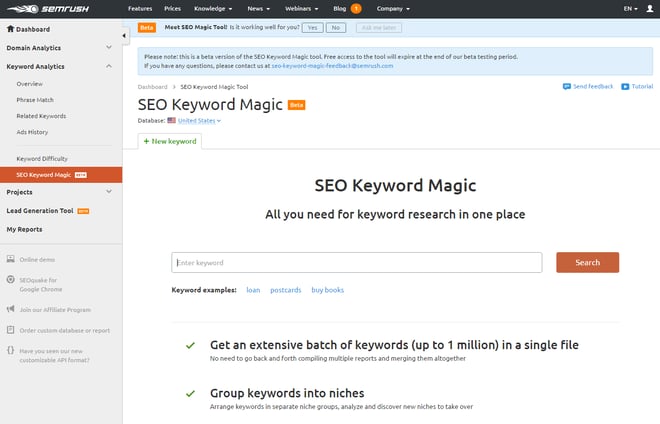Answer Yes to the beta survey
This screenshot has width=660, height=424.
coord(312,28)
